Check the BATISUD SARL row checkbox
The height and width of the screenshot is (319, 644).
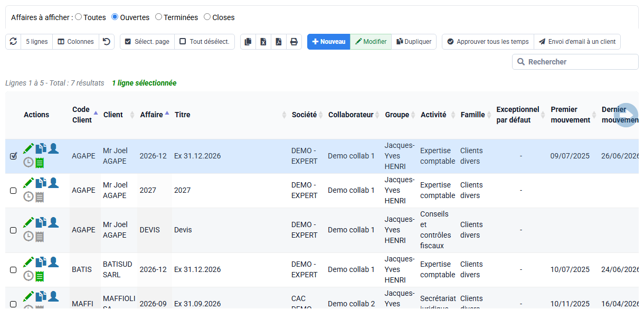click(x=13, y=270)
